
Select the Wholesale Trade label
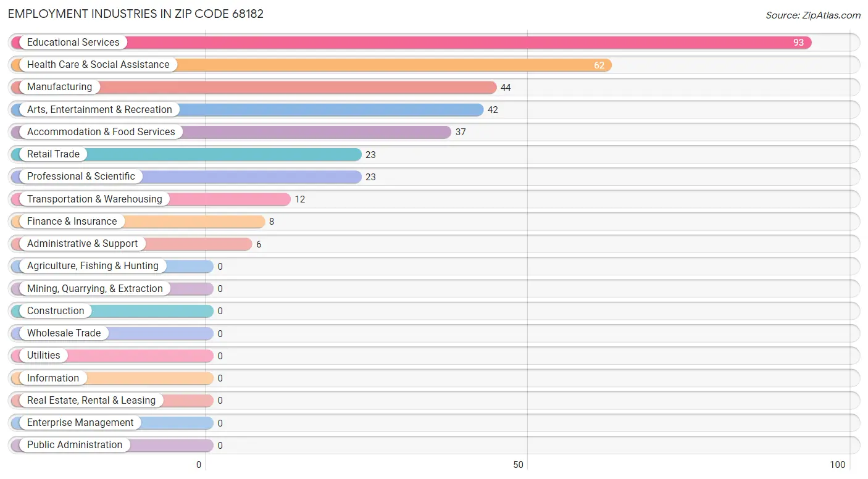coord(64,333)
